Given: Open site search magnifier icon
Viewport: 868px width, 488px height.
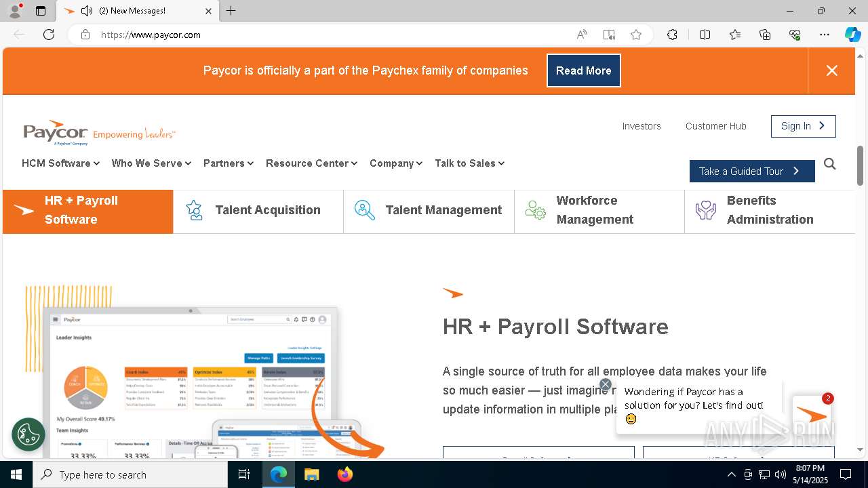Looking at the screenshot, I should click(830, 164).
